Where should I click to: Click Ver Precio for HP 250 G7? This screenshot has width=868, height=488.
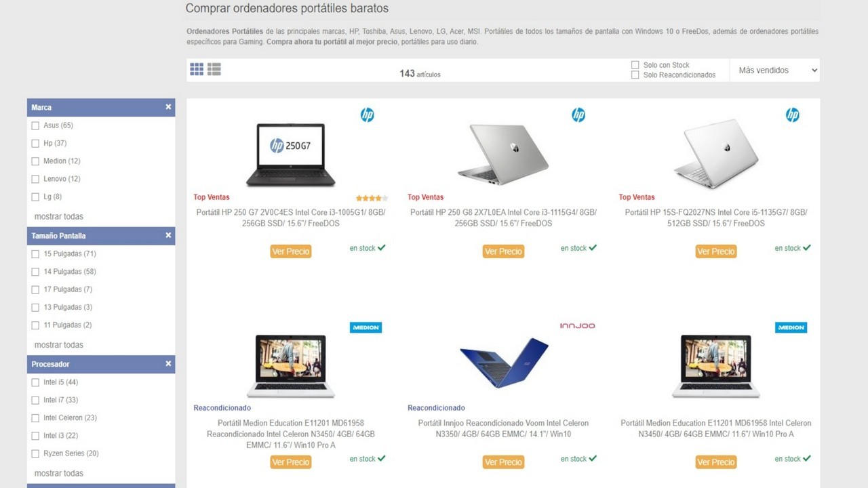click(290, 251)
